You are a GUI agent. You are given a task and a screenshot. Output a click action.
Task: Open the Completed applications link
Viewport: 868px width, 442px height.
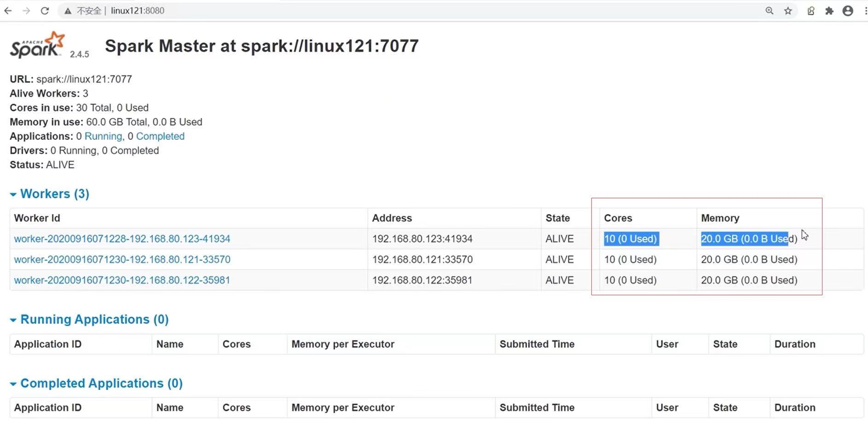point(160,136)
